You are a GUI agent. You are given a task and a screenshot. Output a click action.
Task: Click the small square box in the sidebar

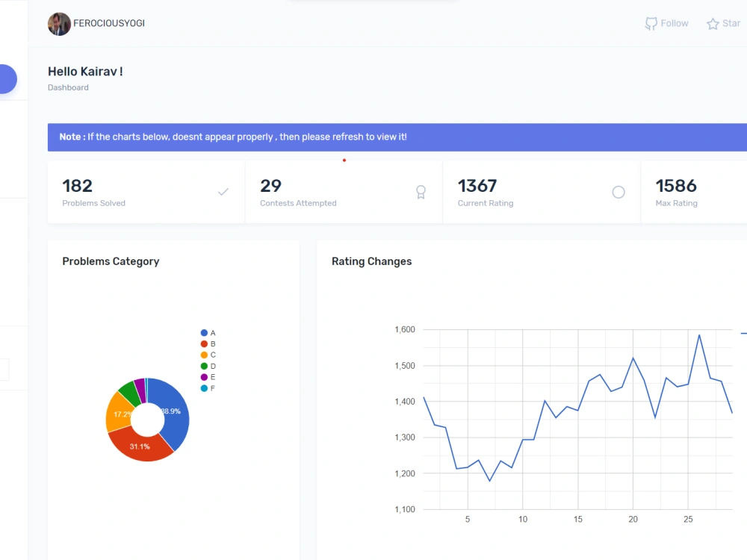tap(4, 369)
